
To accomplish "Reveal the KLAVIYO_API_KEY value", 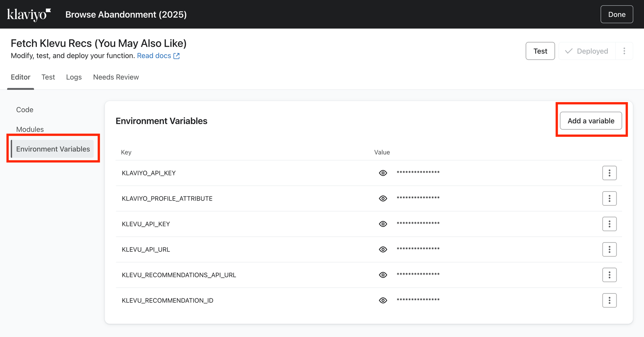I will (x=383, y=173).
